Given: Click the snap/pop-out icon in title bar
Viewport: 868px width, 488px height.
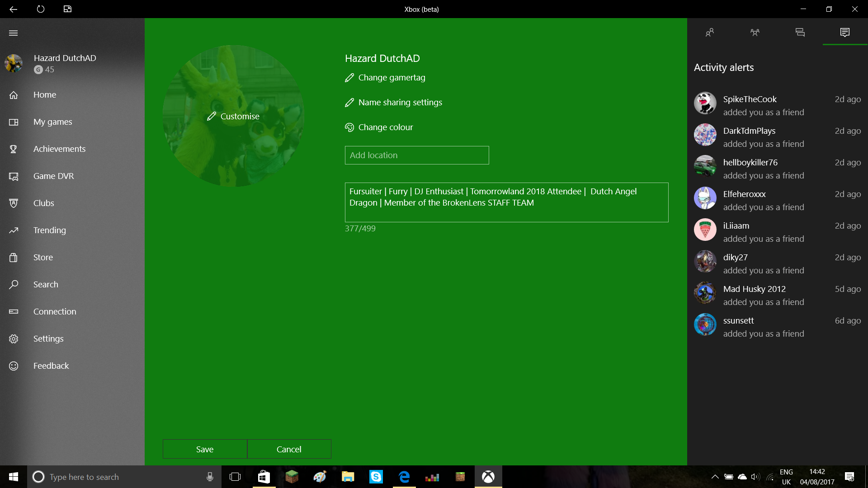Looking at the screenshot, I should 67,9.
